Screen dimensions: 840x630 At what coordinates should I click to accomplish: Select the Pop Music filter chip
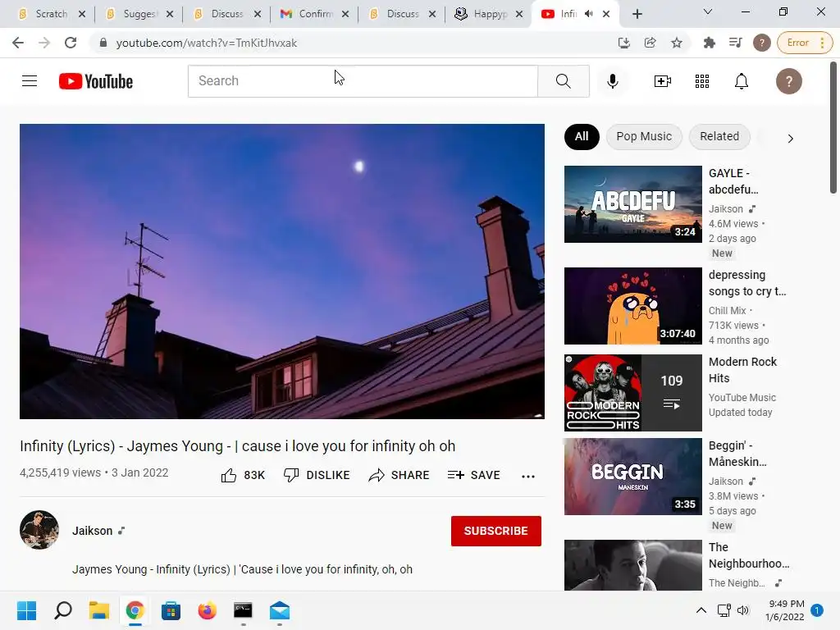[x=644, y=137]
